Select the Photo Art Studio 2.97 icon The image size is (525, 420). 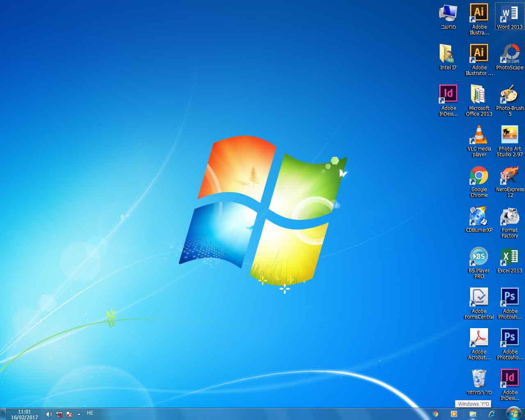(509, 142)
